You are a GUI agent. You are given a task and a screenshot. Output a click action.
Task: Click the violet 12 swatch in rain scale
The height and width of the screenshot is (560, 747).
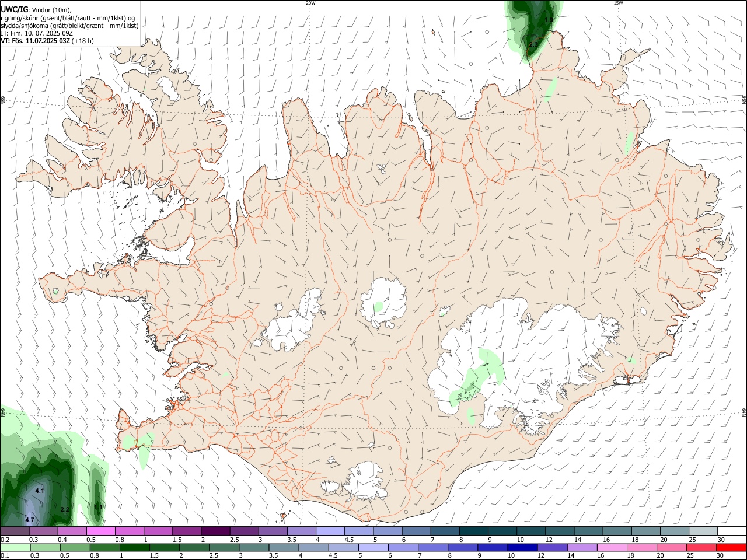coord(551,547)
